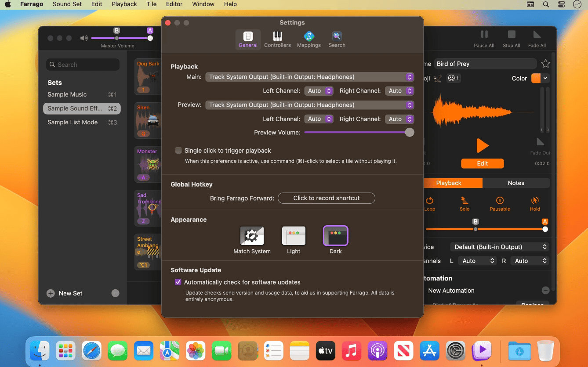
Task: Click the Master Volume slider knob
Action: coord(150,38)
